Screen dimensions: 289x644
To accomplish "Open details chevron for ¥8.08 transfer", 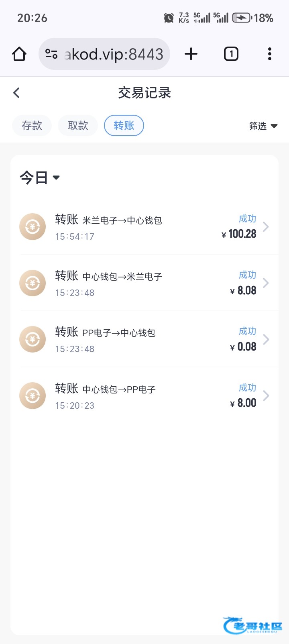I will (266, 283).
